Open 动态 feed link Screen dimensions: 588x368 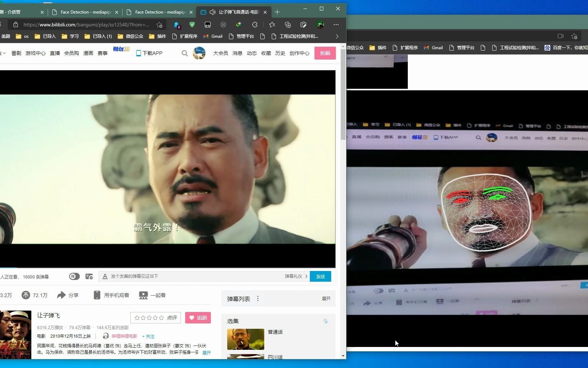(x=251, y=53)
